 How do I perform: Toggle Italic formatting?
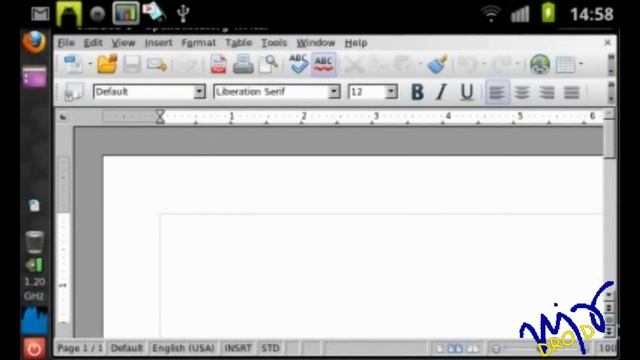pos(441,92)
